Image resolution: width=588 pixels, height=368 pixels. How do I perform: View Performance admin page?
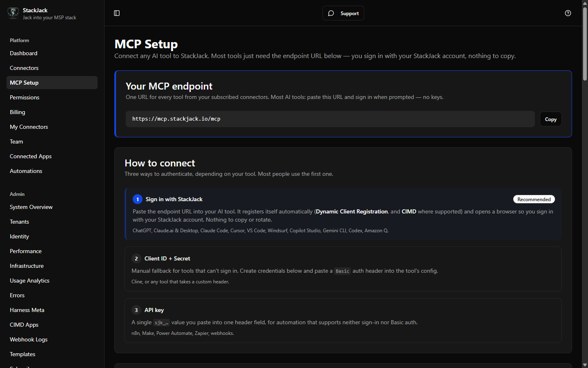coord(52,251)
